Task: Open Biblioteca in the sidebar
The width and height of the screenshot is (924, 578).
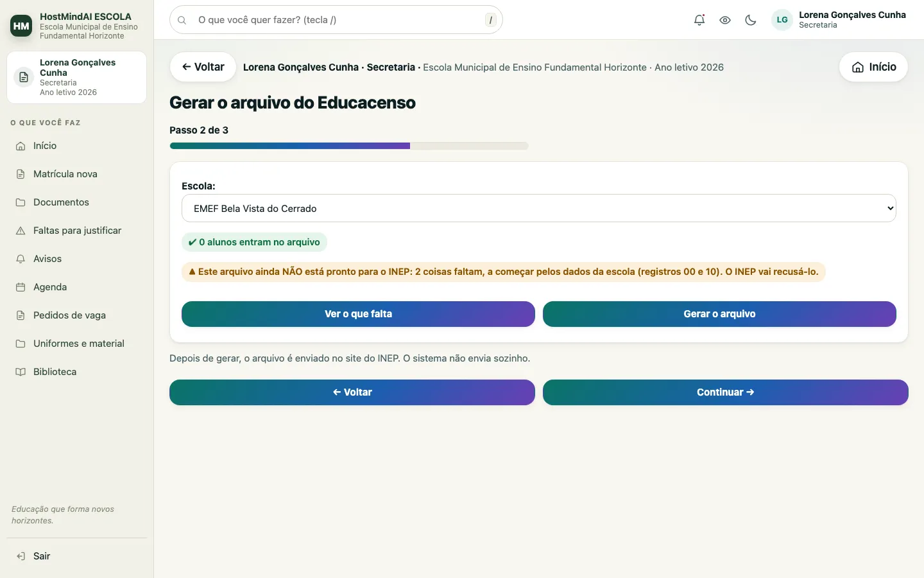Action: click(77, 372)
